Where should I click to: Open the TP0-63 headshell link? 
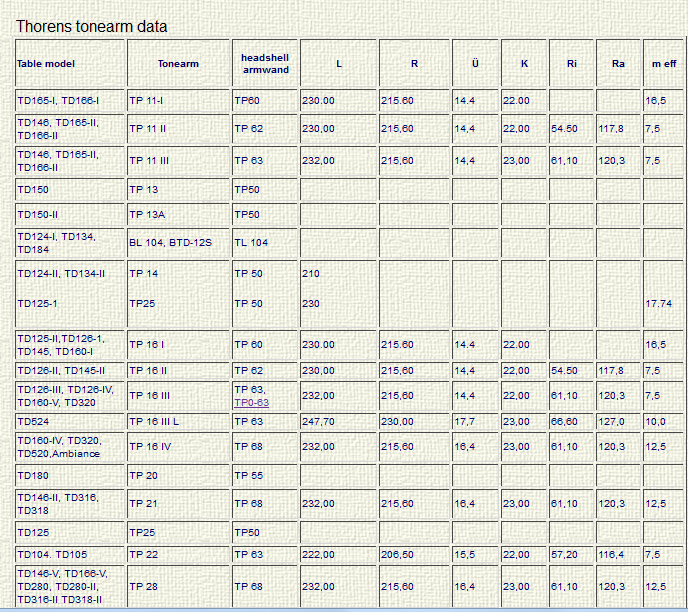[x=251, y=402]
